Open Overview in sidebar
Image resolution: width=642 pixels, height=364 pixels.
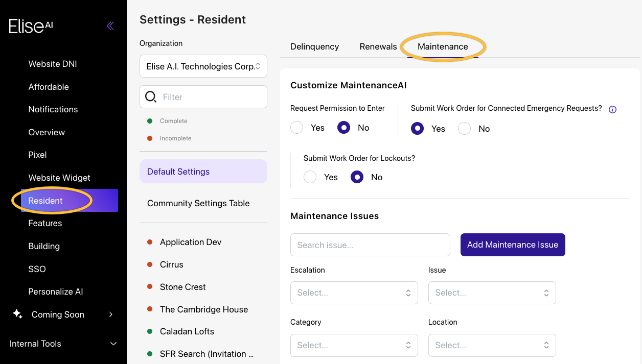tap(47, 132)
